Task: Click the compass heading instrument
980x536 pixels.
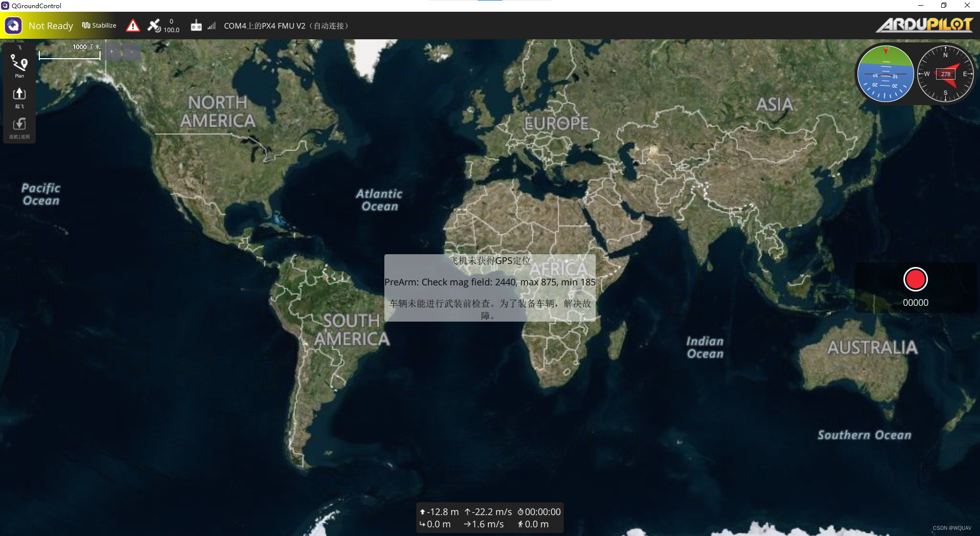Action: pos(945,74)
